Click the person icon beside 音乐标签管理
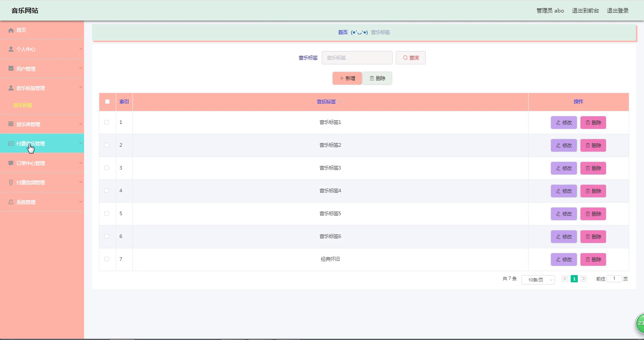644x340 pixels. 11,88
